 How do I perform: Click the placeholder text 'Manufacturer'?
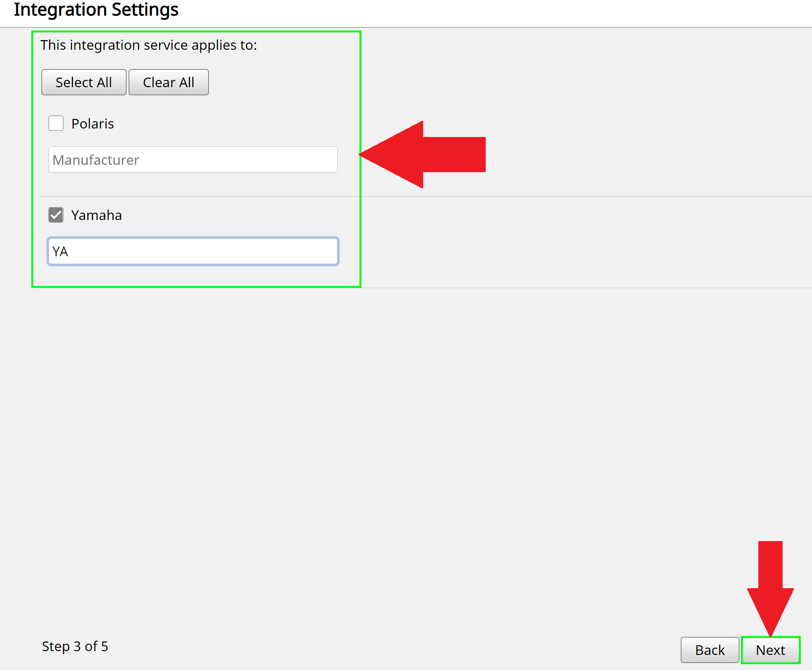(96, 160)
